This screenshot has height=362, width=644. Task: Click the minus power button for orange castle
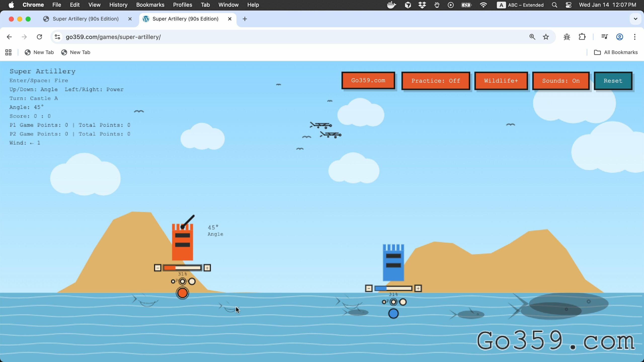point(157,268)
